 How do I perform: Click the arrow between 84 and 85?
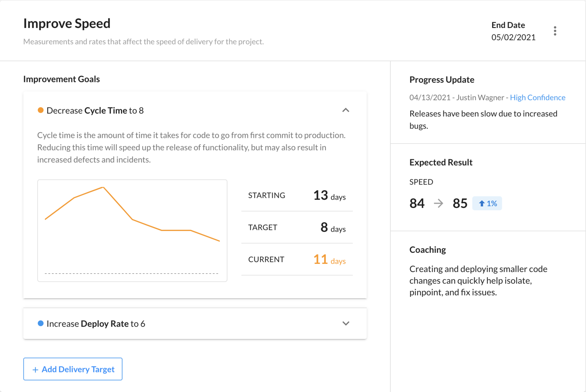tap(438, 203)
